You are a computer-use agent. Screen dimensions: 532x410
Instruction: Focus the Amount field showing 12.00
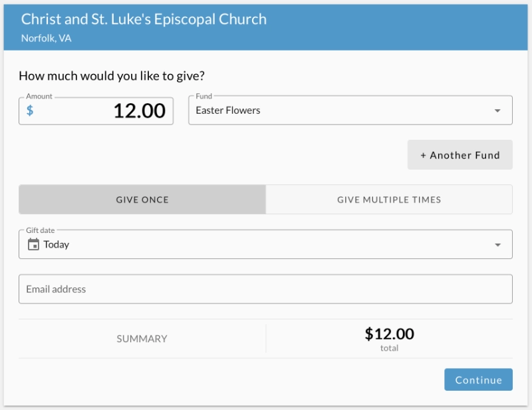click(106, 110)
